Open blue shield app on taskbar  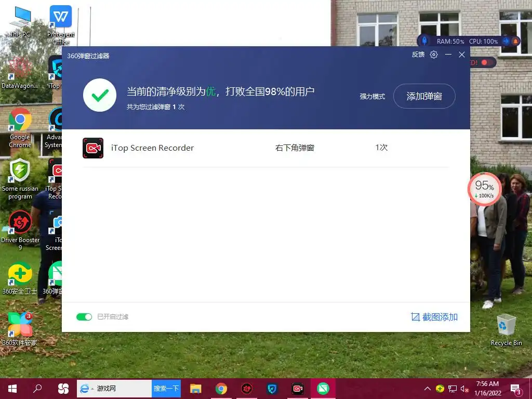point(272,389)
